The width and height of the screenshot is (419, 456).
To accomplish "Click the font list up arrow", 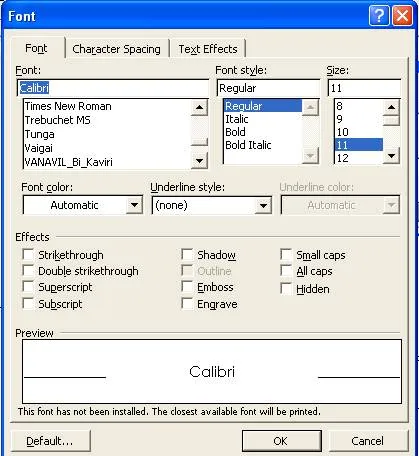I will coord(199,107).
